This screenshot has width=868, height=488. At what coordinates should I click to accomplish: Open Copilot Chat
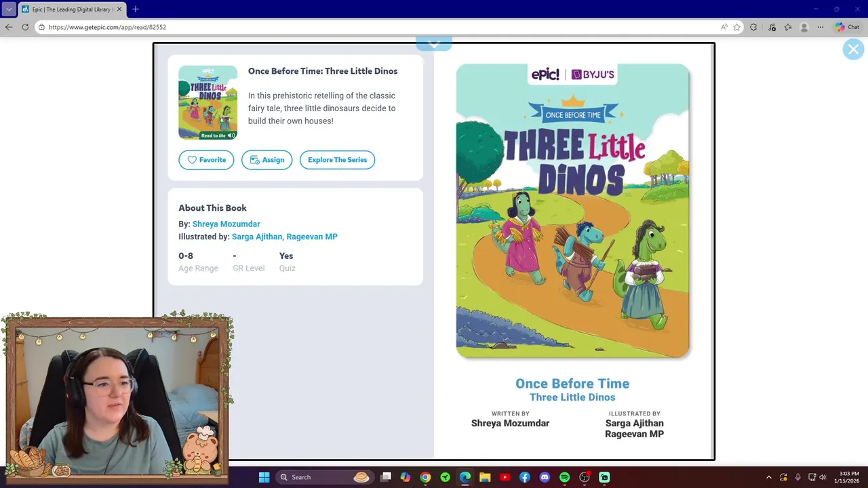click(848, 27)
